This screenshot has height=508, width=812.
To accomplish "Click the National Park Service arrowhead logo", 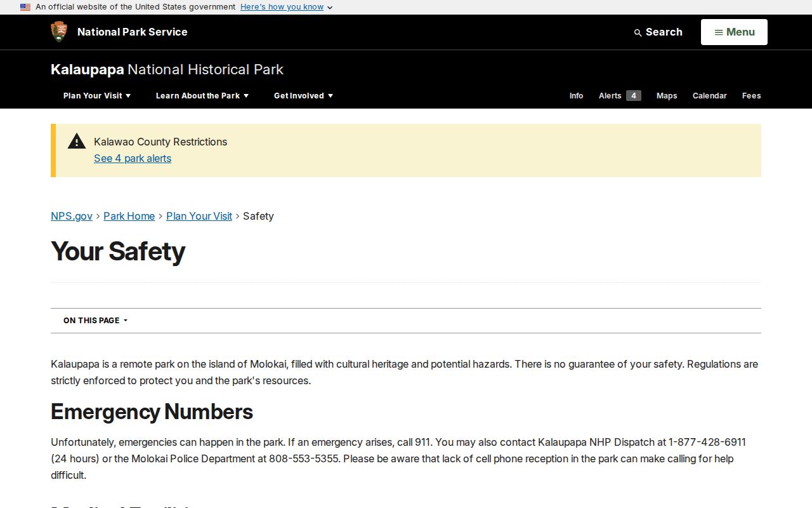I will point(59,32).
